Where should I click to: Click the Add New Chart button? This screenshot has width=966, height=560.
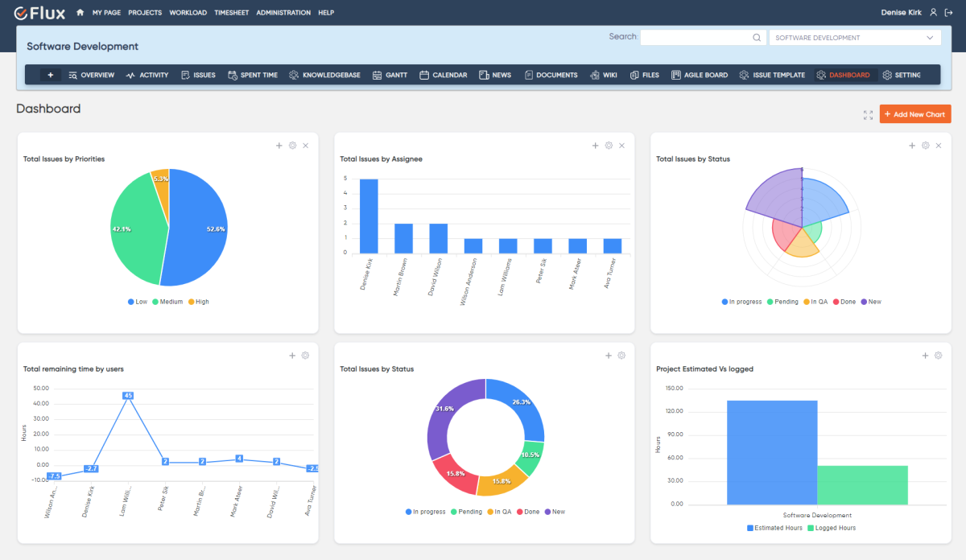pyautogui.click(x=915, y=114)
